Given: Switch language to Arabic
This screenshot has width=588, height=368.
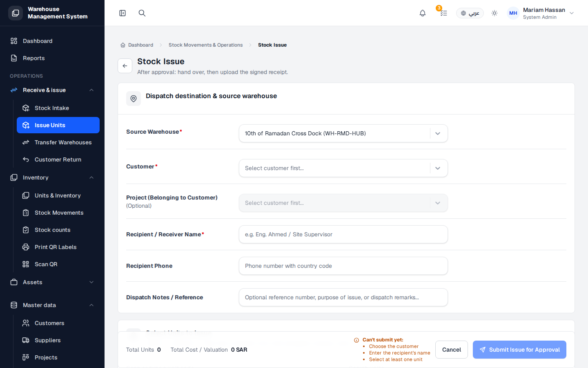Looking at the screenshot, I should pos(470,13).
